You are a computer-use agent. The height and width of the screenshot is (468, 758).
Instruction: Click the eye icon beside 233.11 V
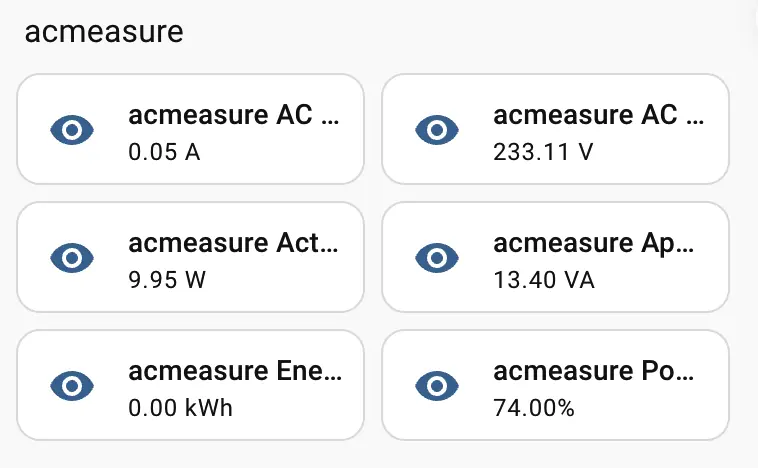click(436, 129)
